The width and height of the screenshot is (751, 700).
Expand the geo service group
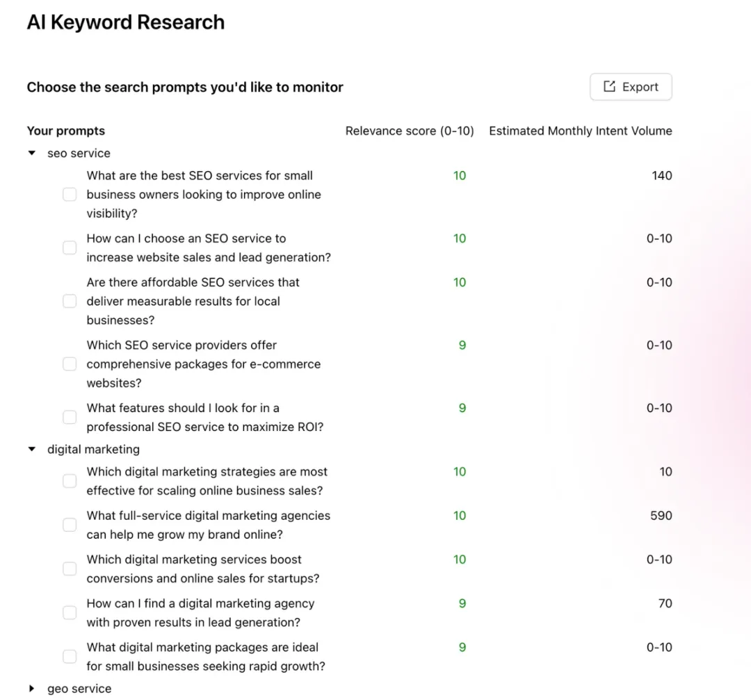tap(31, 688)
